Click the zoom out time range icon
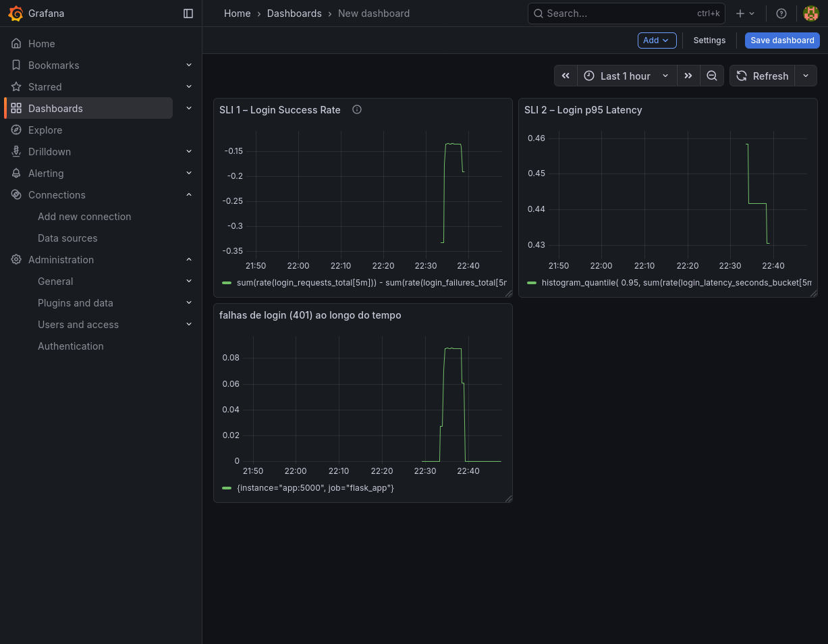 (711, 76)
